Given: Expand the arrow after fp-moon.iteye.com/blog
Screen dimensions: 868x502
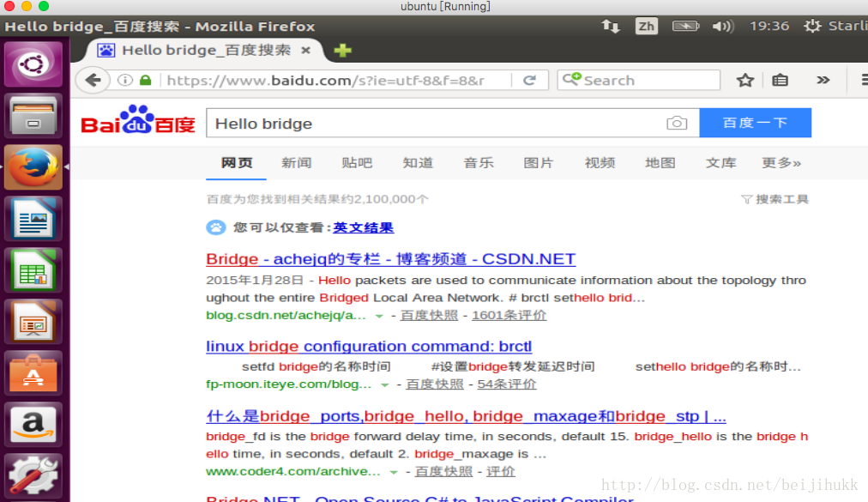Looking at the screenshot, I should (385, 384).
